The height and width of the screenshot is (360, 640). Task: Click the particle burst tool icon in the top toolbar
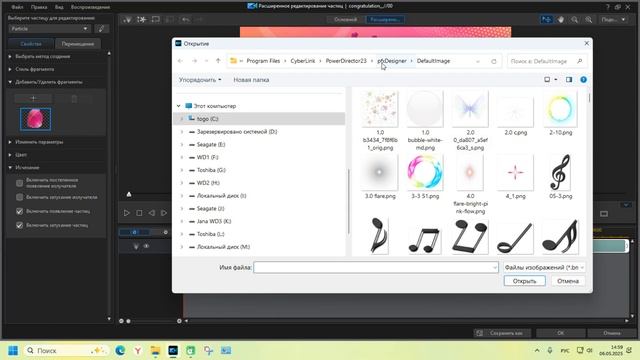pyautogui.click(x=142, y=19)
